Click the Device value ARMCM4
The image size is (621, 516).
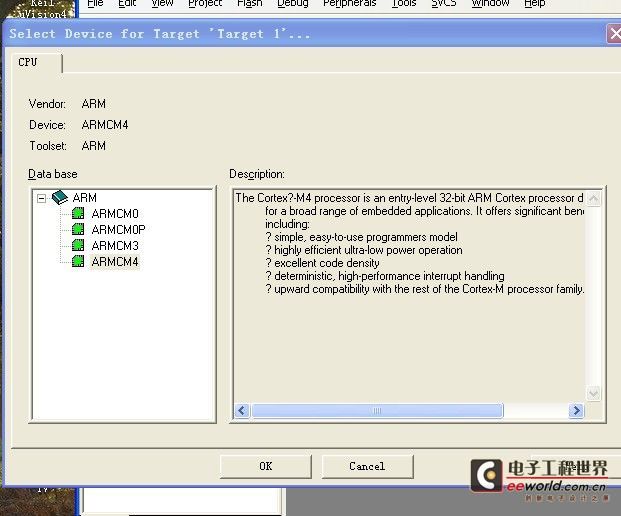point(105,125)
